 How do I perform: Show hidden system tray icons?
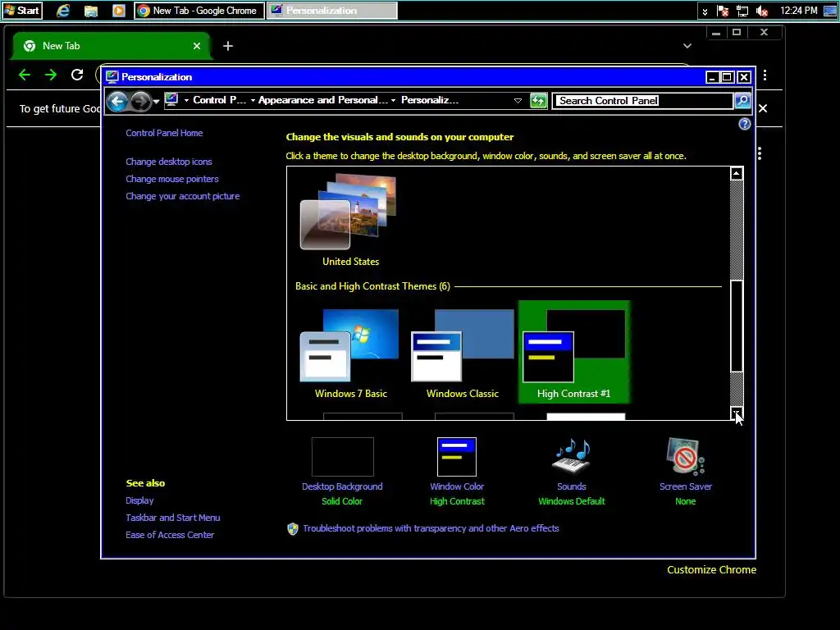click(705, 11)
